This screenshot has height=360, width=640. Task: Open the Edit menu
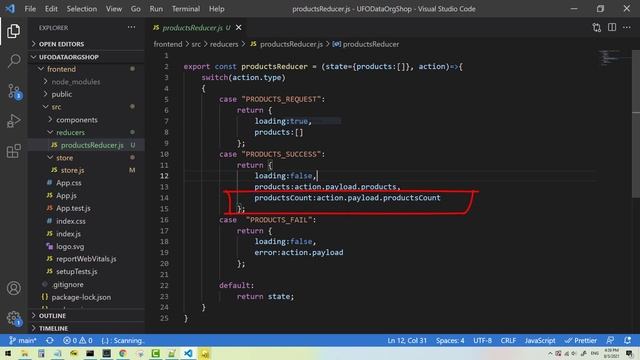(x=51, y=9)
